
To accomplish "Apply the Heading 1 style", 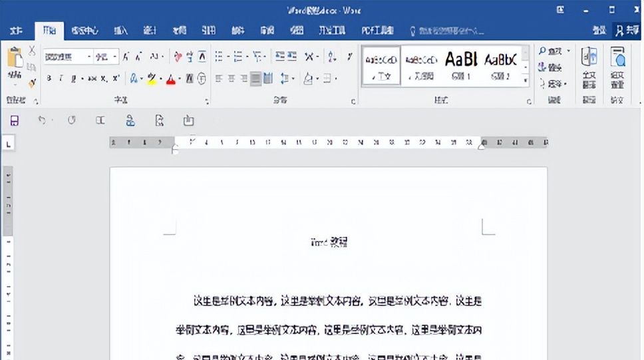I will point(461,66).
